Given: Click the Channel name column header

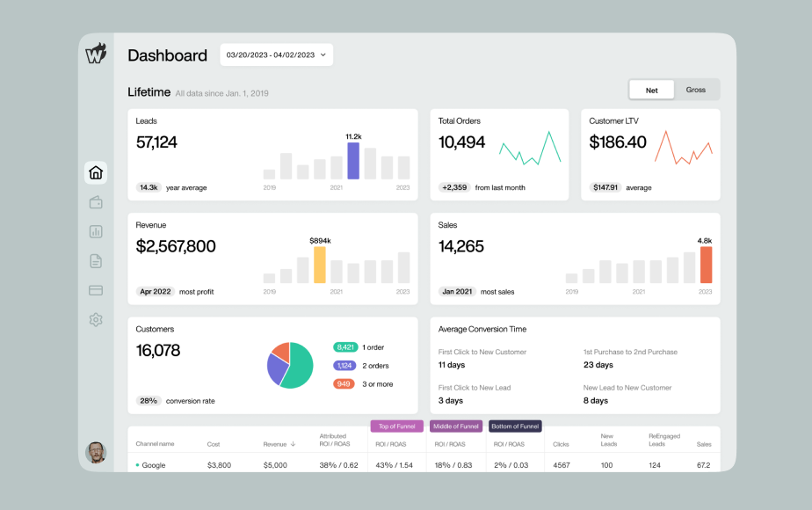Looking at the screenshot, I should [155, 444].
